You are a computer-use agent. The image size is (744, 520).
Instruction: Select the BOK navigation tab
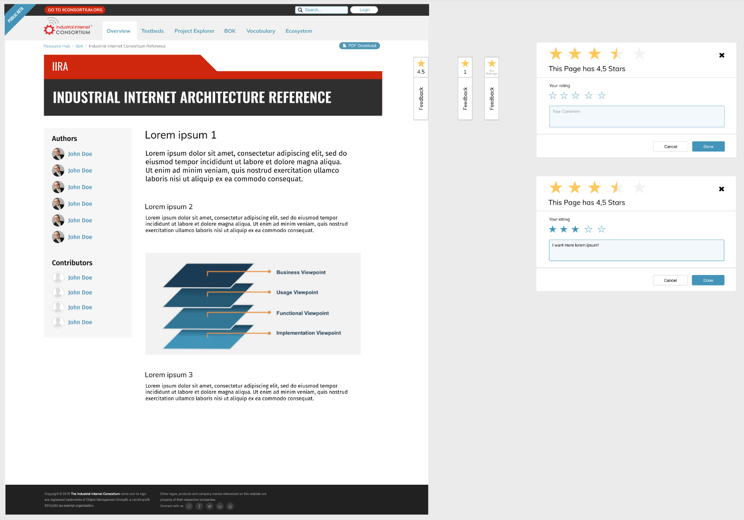(x=230, y=31)
